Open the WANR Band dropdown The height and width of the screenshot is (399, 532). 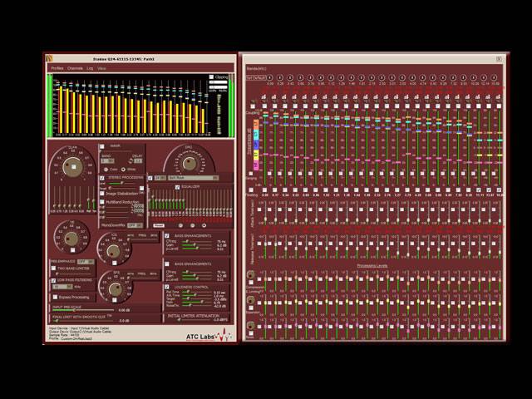pos(107,160)
